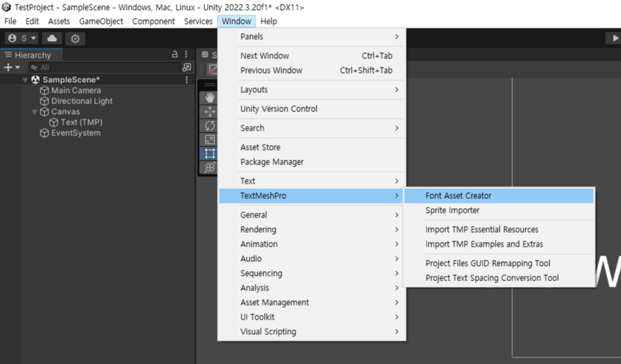Select the Transform tool
The width and height of the screenshot is (621, 364).
click(x=210, y=167)
